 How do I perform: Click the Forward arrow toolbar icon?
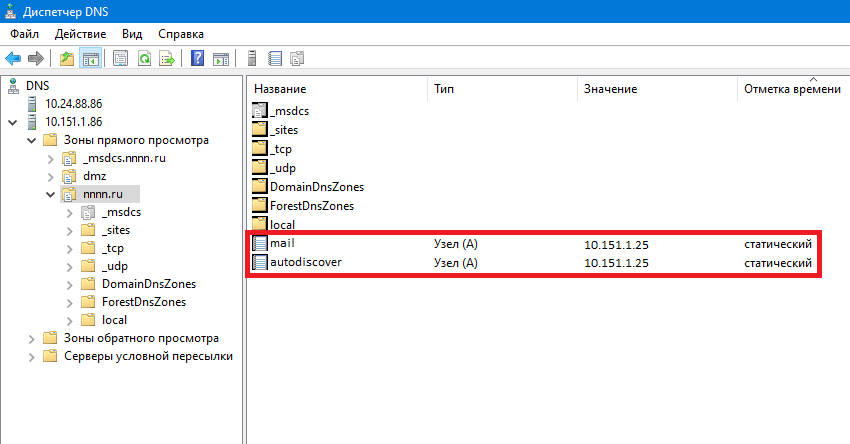[x=36, y=58]
